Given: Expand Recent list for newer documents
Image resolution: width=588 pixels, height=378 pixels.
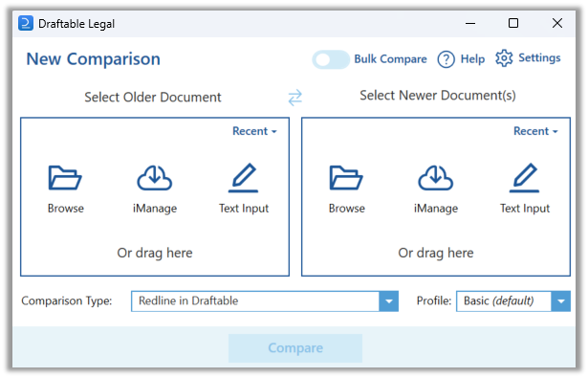Looking at the screenshot, I should 535,131.
